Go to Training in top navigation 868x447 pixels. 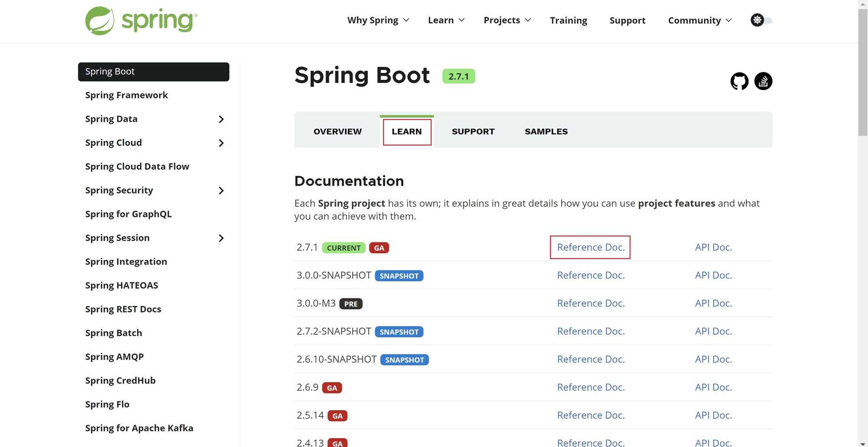(568, 20)
